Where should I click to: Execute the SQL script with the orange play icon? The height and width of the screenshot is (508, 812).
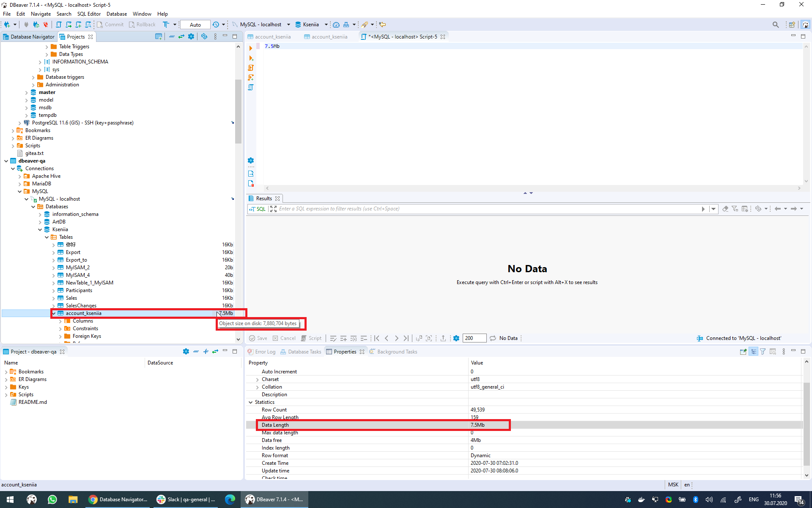[251, 48]
